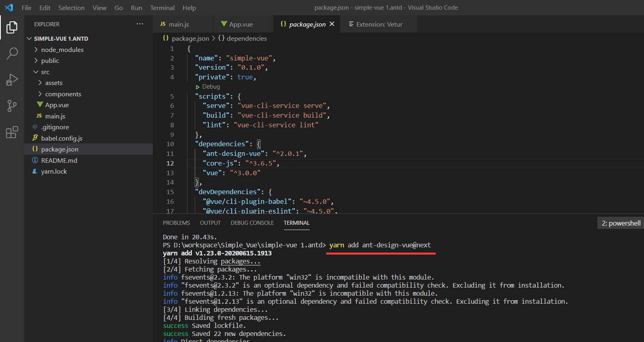Click the Vue icon next to App.vue file

pyautogui.click(x=40, y=105)
